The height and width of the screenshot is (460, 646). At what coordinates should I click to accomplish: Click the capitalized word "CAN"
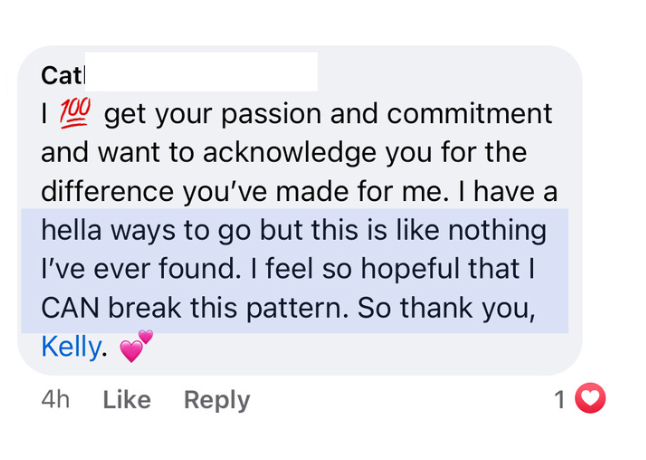[71, 309]
